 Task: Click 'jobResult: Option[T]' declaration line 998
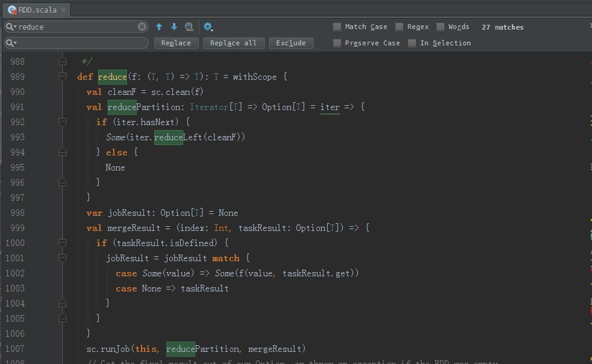tap(156, 213)
